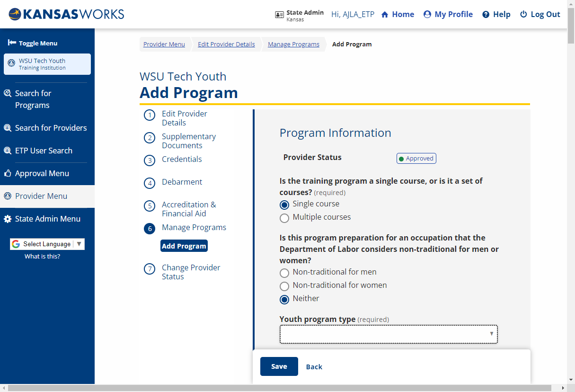Select the Neither radio button
This screenshot has width=575, height=392.
pos(284,300)
